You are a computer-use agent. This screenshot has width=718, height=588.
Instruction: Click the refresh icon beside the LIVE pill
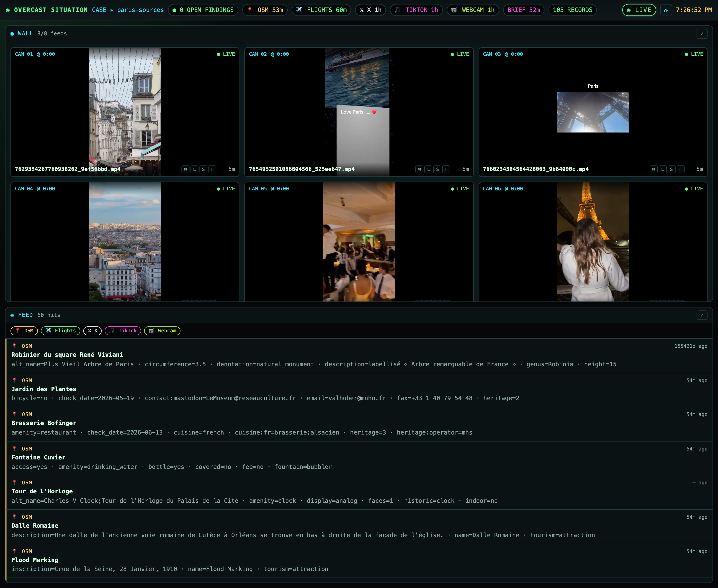click(666, 10)
